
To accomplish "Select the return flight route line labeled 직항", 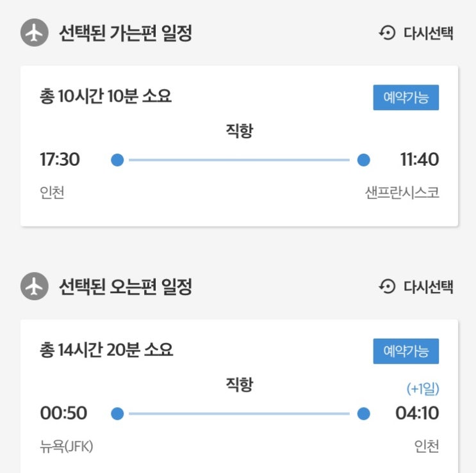I will (240, 413).
